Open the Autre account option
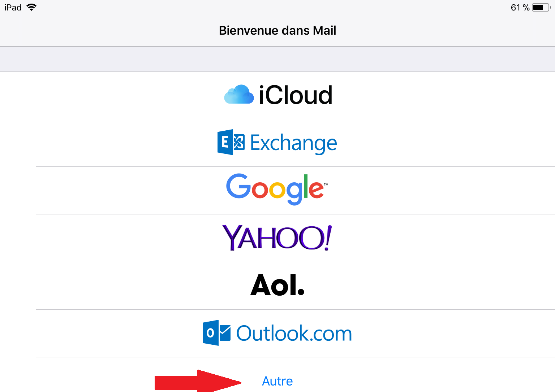Image resolution: width=555 pixels, height=392 pixels. (277, 381)
